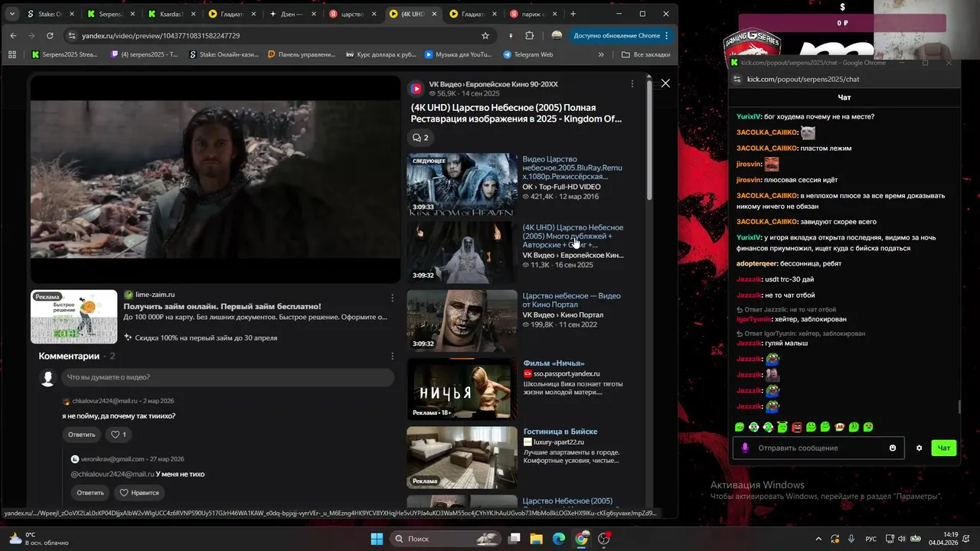980x551 pixels.
Task: Open a new Chrome tab
Action: [x=573, y=14]
